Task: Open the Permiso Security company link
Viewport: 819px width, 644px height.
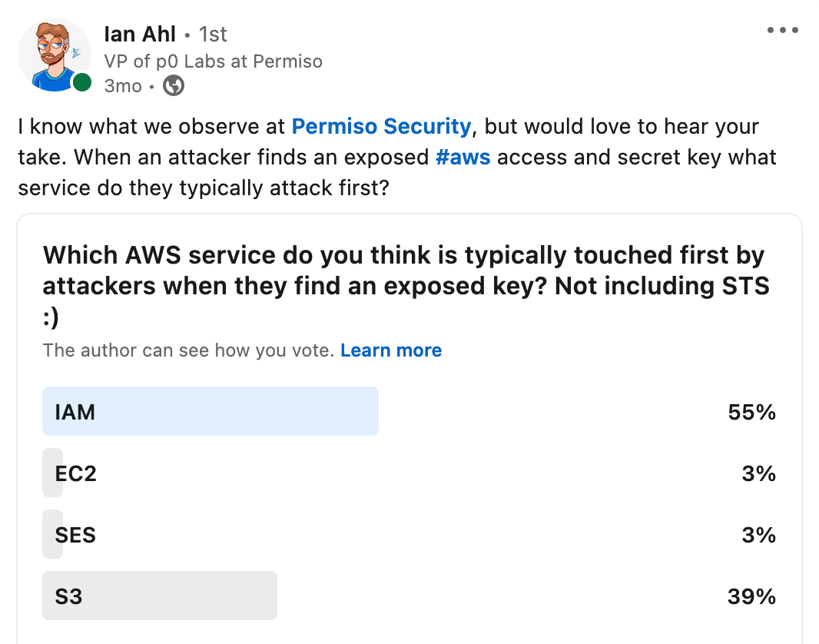Action: [381, 126]
